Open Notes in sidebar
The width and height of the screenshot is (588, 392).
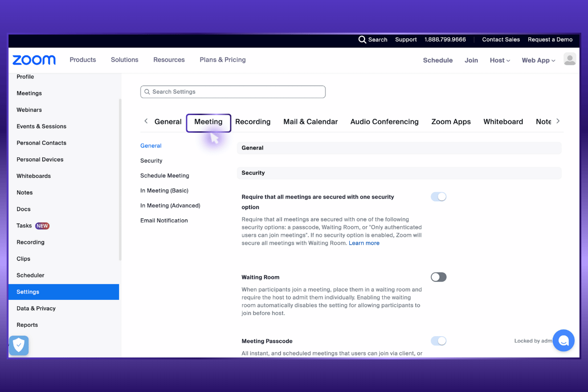point(24,193)
